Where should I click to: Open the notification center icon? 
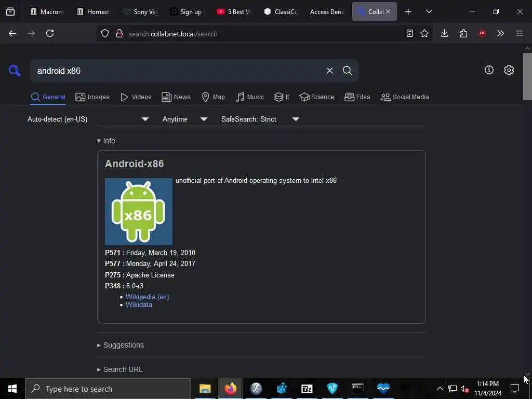[515, 389]
